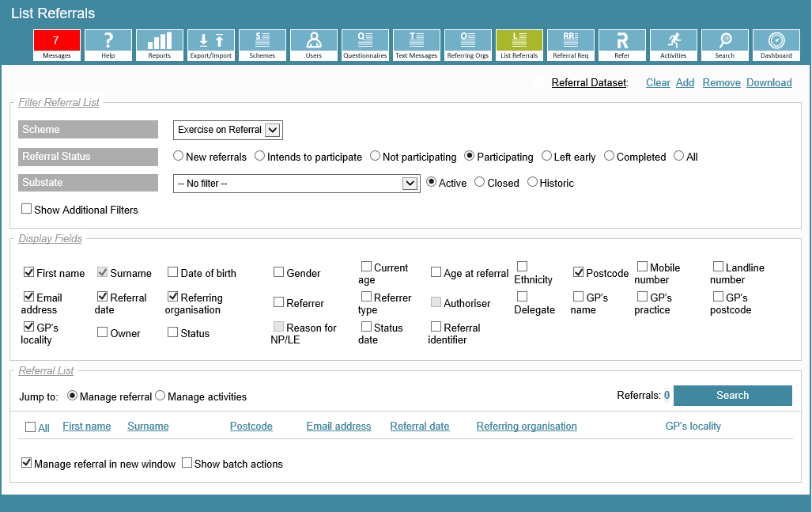Open the Dashboard icon
The image size is (812, 512).
776,45
